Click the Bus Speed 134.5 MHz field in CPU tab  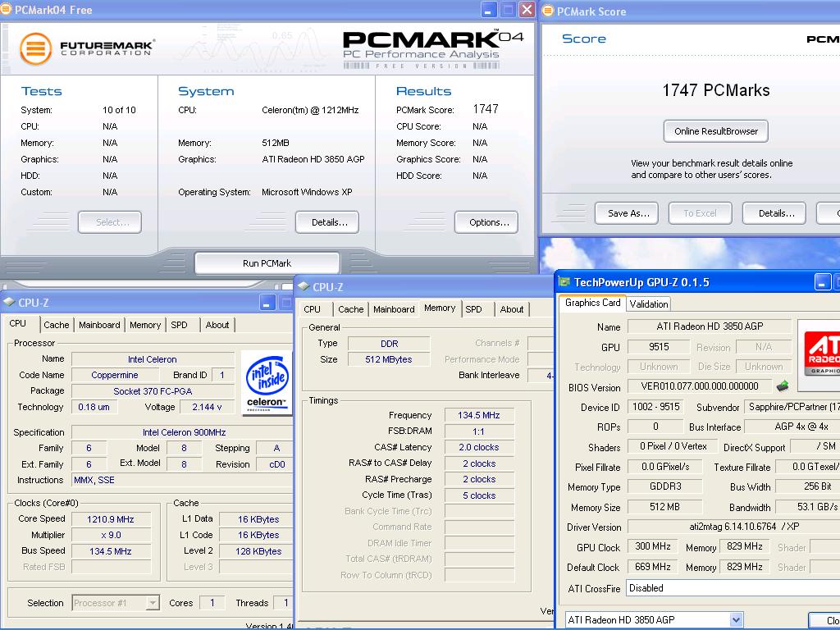(x=111, y=550)
